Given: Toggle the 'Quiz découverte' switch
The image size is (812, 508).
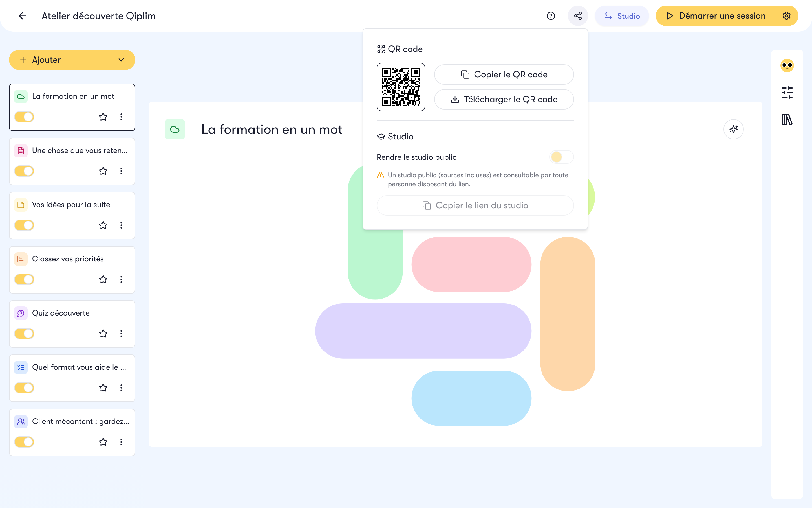Looking at the screenshot, I should point(24,334).
